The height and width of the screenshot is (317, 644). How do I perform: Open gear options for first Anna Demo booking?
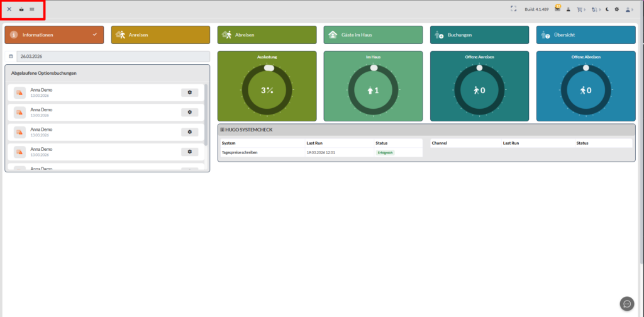pyautogui.click(x=189, y=92)
